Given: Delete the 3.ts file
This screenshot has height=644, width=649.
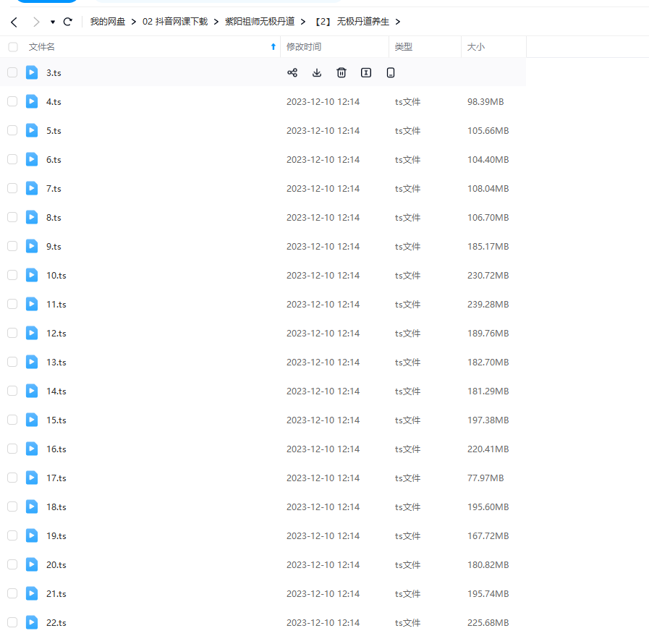Looking at the screenshot, I should [x=342, y=73].
